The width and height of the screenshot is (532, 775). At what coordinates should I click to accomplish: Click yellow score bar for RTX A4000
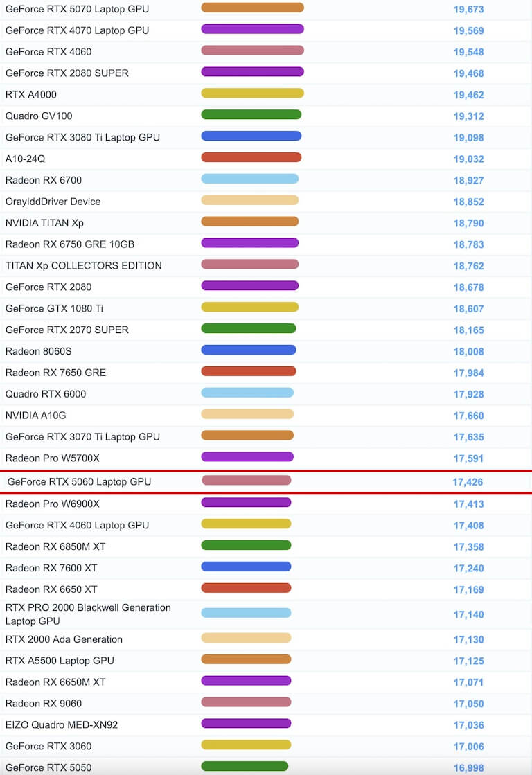(x=253, y=93)
